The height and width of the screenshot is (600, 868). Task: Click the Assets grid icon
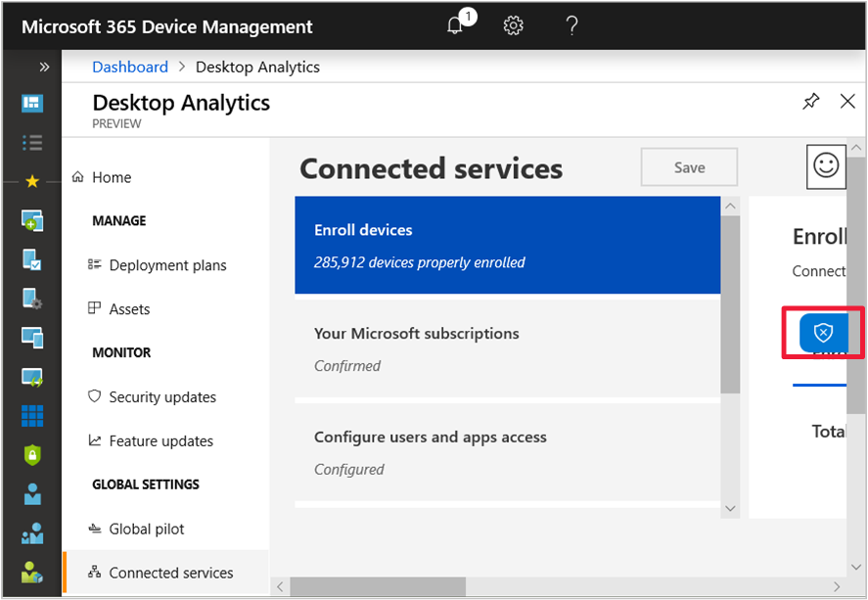tap(95, 307)
